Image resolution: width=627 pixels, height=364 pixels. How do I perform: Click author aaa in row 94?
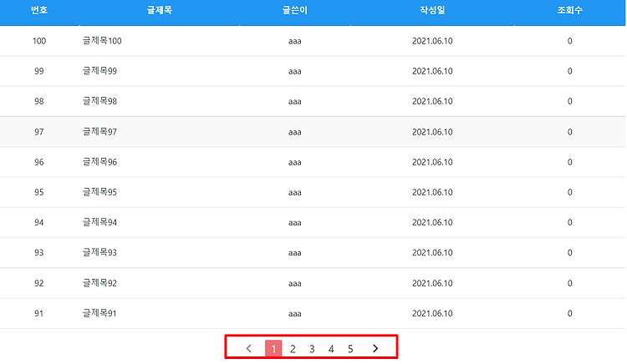coord(295,223)
